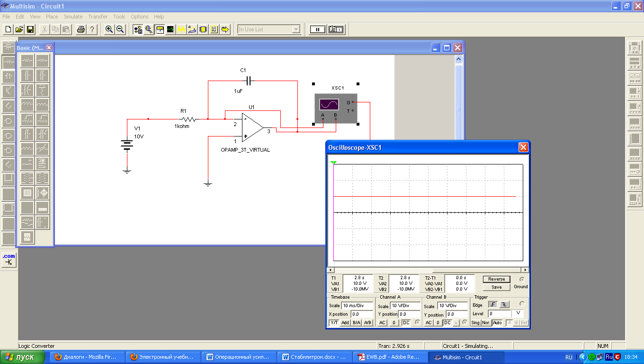
Task: Click the RU language indicator in tray
Action: 569,357
